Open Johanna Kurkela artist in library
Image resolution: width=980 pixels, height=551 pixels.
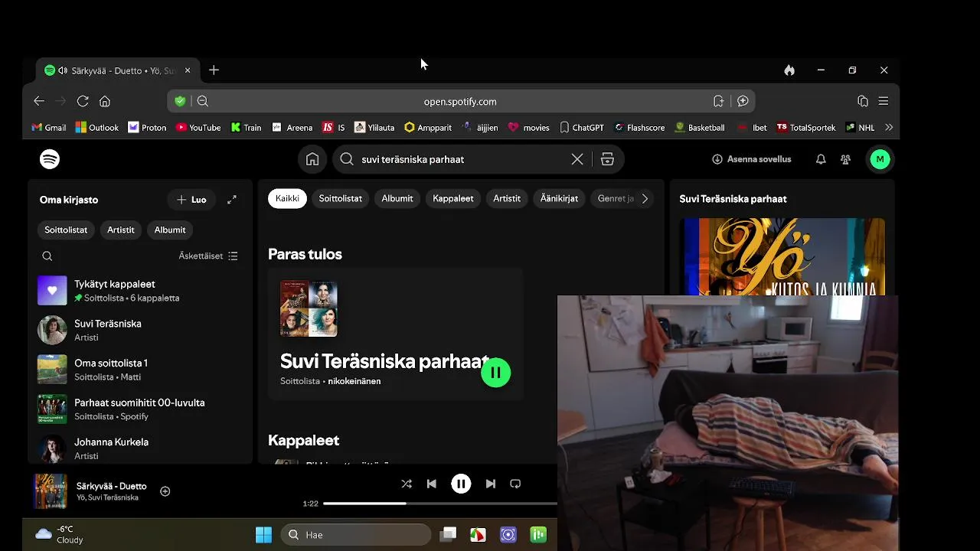[140, 448]
